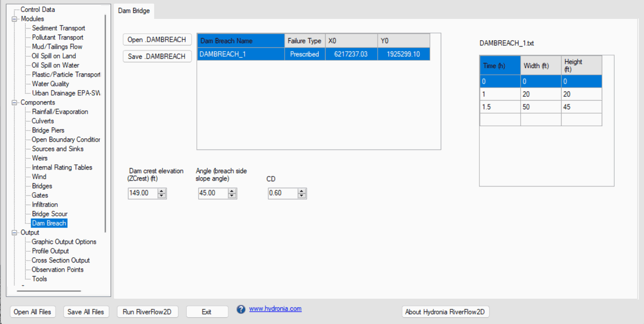Increase the Dam crest elevation value
The height and width of the screenshot is (324, 644).
[162, 191]
